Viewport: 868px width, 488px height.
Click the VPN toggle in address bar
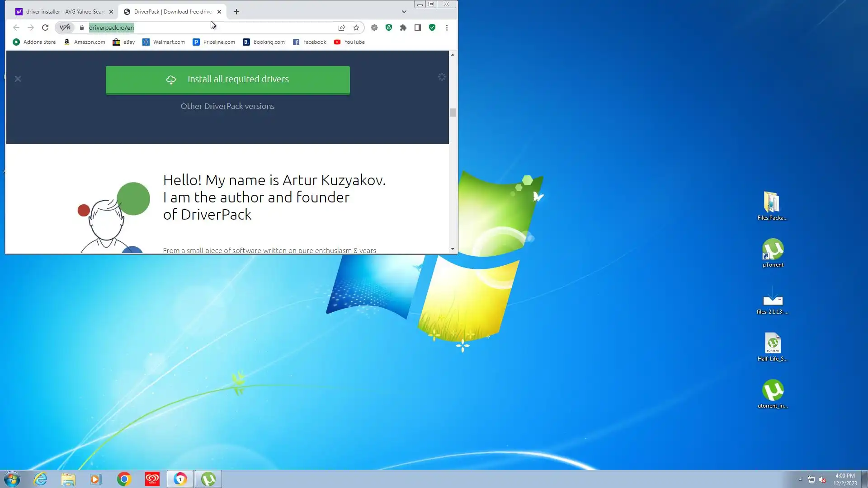(65, 28)
